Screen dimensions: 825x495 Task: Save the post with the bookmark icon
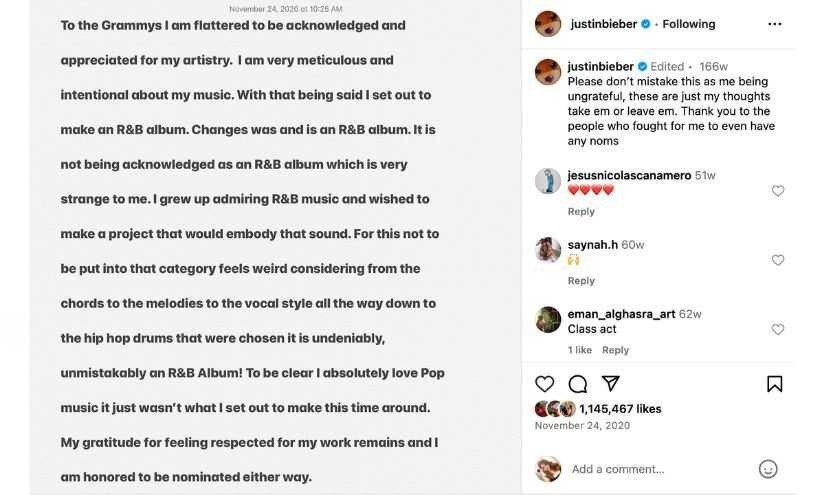click(x=774, y=384)
